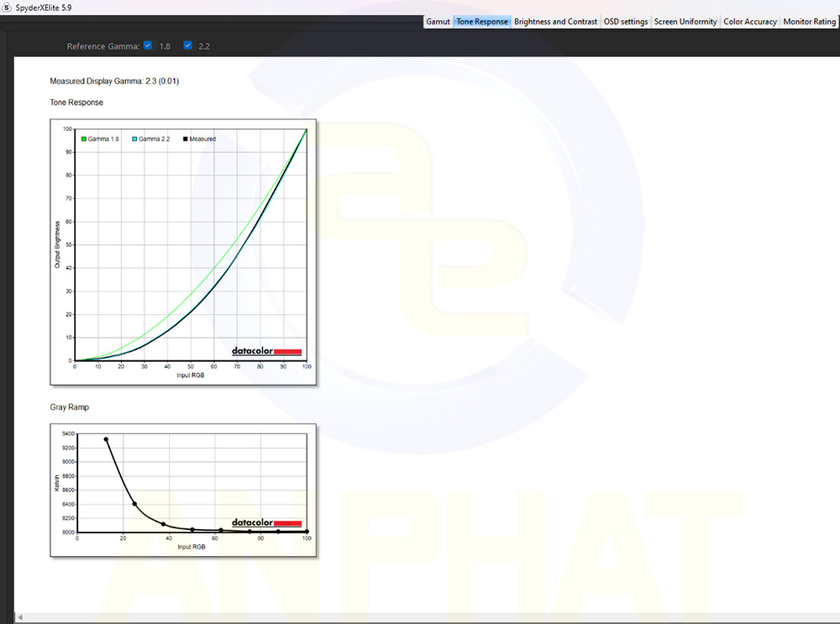Image resolution: width=840 pixels, height=624 pixels.
Task: Uncheck the 1.8 reference gamma checkbox
Action: tap(148, 45)
